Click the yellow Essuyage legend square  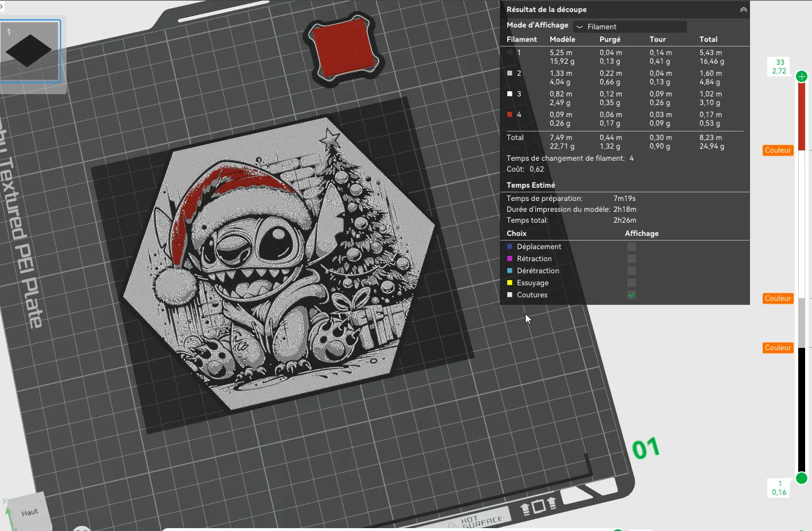[x=510, y=282]
